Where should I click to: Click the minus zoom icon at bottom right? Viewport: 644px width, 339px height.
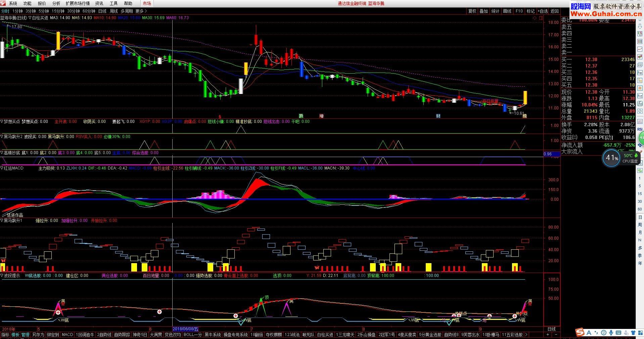click(x=556, y=335)
